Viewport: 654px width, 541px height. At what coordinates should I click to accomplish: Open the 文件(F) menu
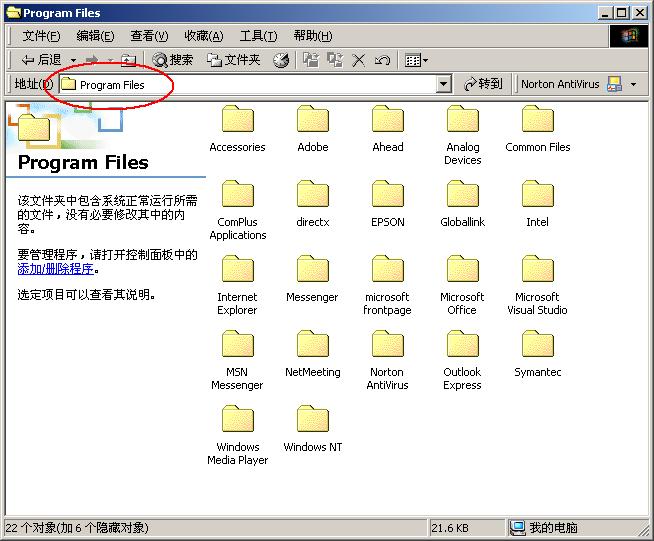pyautogui.click(x=41, y=36)
